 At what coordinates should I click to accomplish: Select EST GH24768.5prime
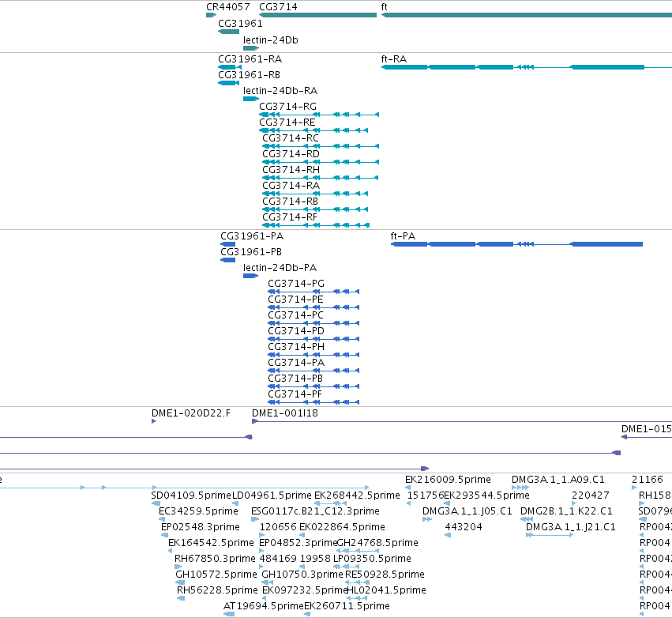[377, 544]
